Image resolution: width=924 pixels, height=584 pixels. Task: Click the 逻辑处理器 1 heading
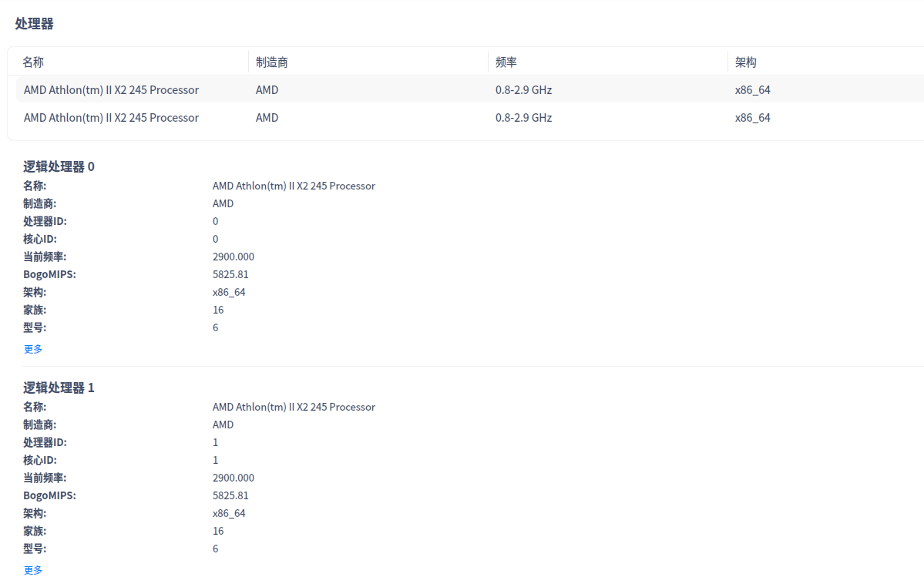pos(59,388)
